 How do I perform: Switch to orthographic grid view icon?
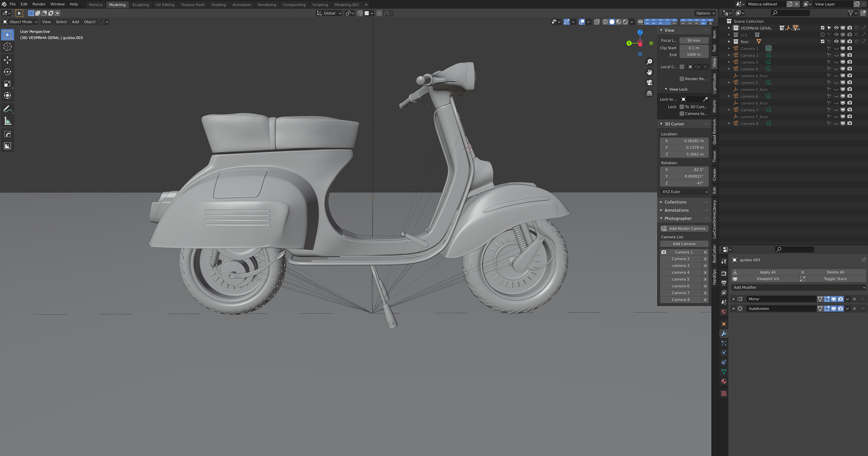pyautogui.click(x=650, y=93)
